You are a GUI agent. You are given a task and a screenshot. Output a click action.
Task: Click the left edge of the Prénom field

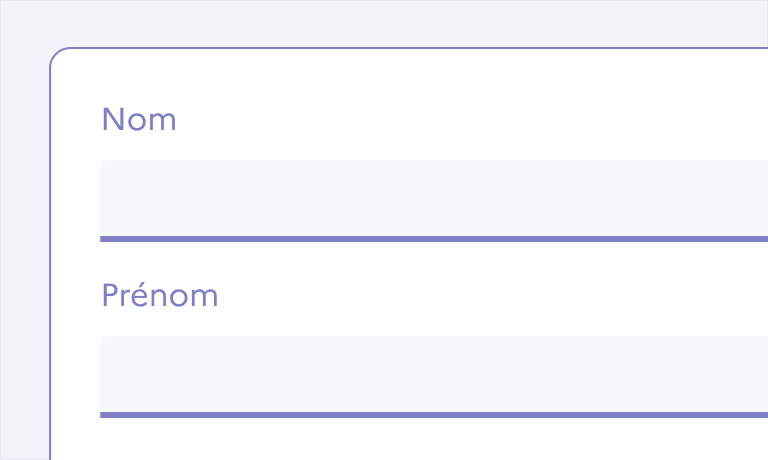[x=104, y=374]
